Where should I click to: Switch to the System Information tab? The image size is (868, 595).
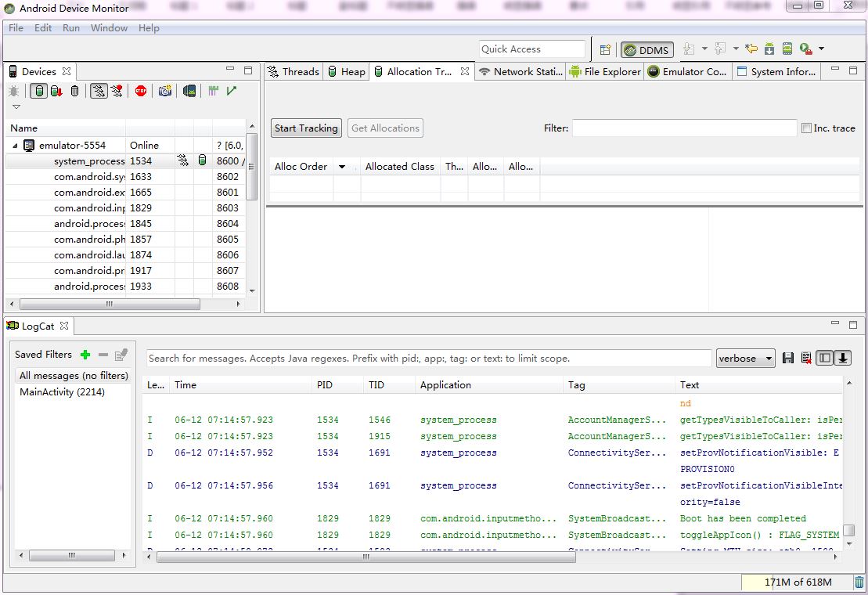click(776, 71)
